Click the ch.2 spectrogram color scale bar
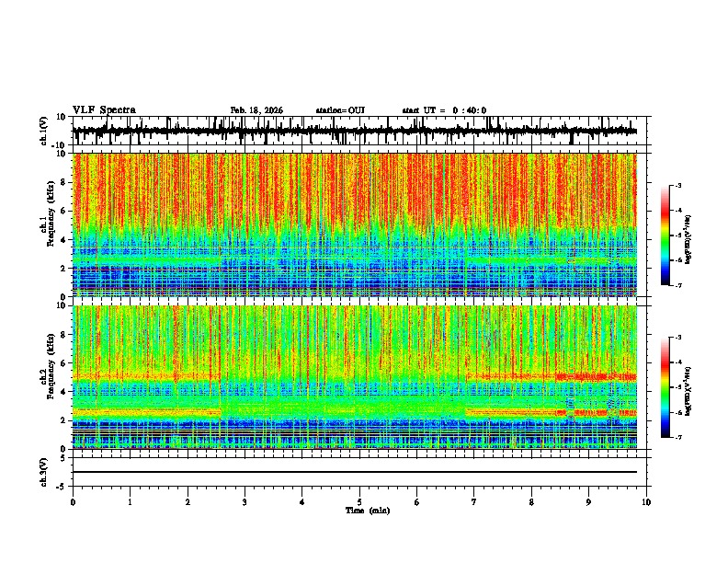The image size is (728, 563). [x=665, y=387]
